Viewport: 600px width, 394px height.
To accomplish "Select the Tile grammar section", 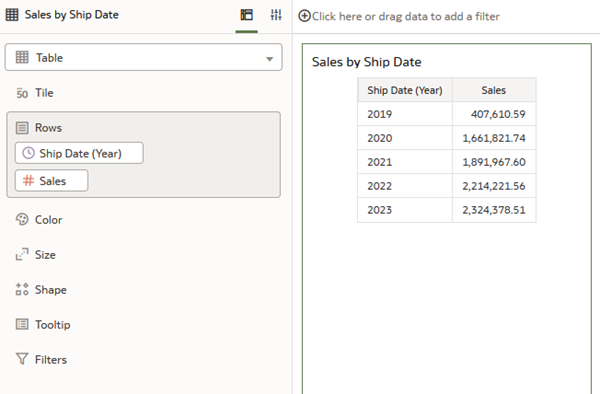I will [44, 93].
